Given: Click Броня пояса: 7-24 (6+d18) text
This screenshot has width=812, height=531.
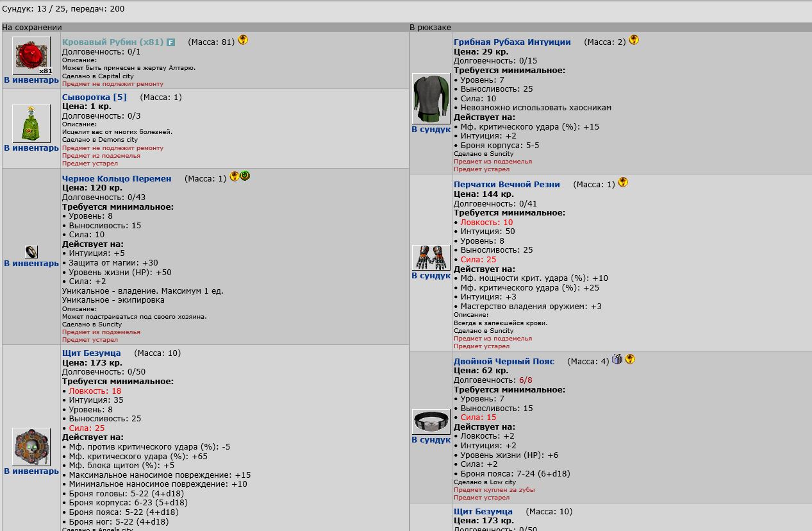Looking at the screenshot, I should click(515, 474).
